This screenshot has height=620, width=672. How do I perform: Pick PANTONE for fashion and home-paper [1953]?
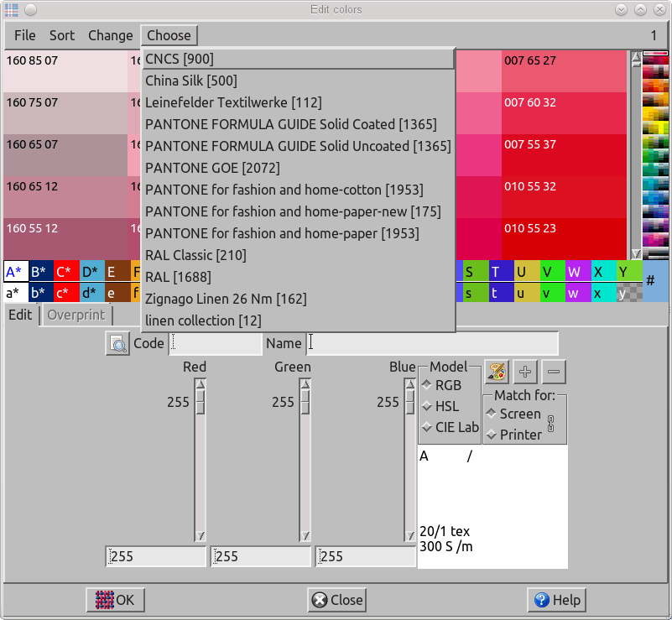pos(299,233)
